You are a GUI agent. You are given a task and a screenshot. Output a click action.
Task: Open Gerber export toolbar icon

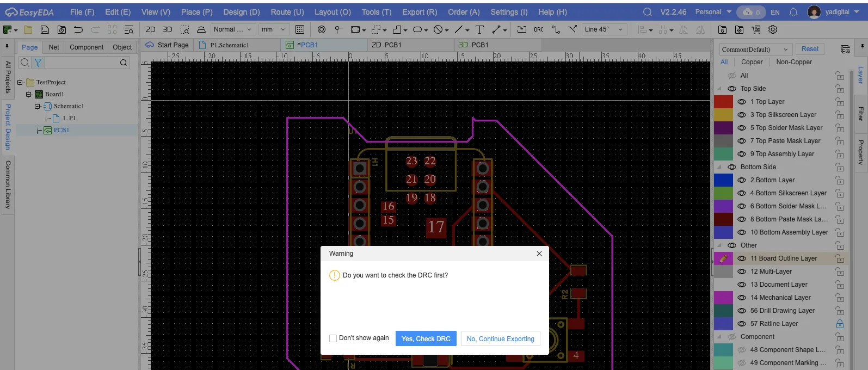point(722,29)
